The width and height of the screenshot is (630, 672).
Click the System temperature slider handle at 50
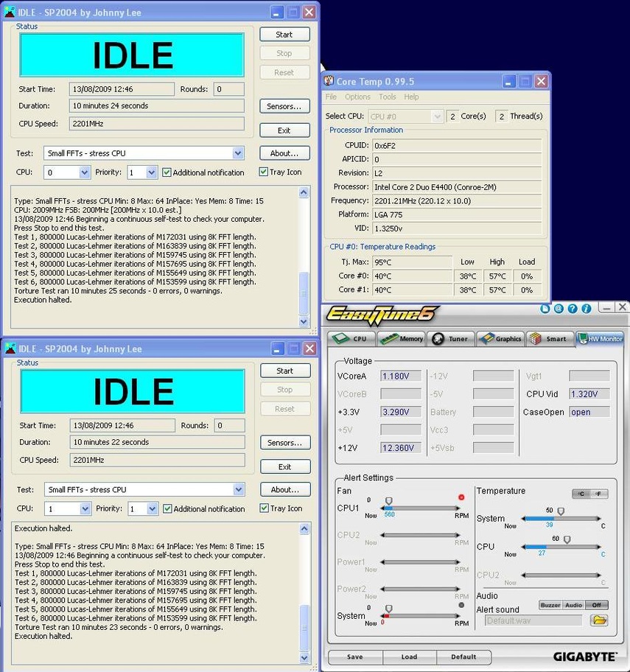[561, 511]
